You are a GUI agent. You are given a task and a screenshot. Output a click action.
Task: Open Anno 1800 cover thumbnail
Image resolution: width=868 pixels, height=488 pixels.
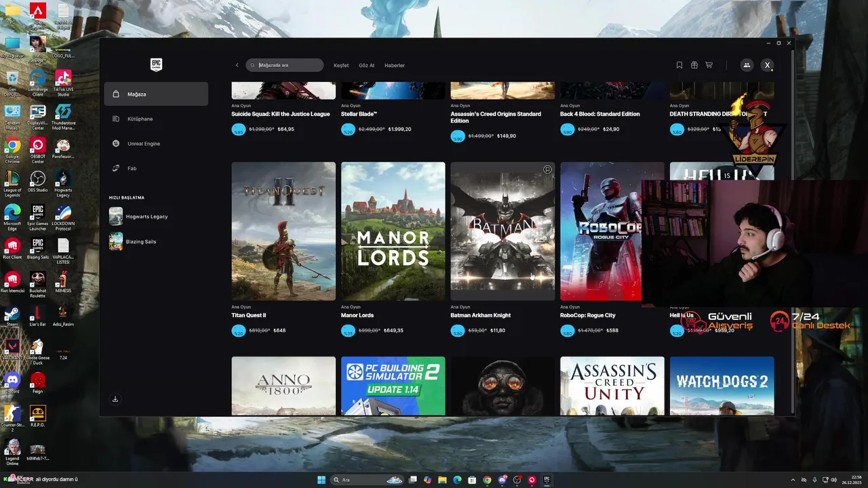pos(283,386)
